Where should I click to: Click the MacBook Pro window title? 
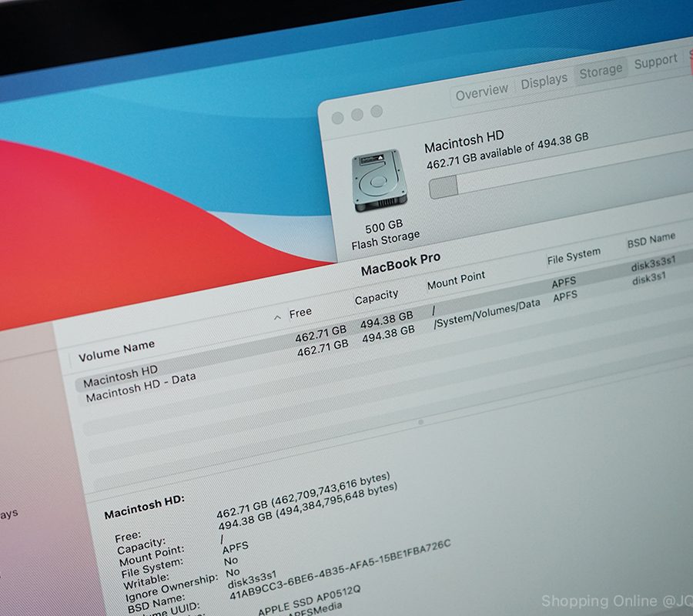400,264
